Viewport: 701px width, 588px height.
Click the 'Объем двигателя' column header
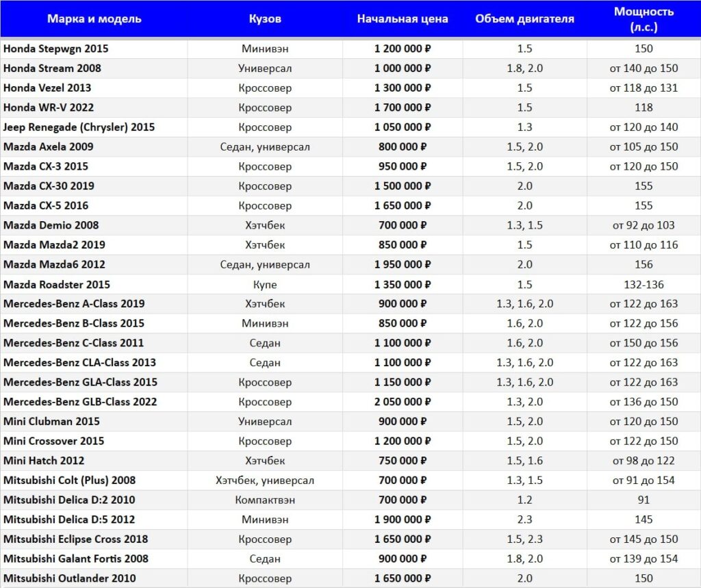(x=524, y=18)
